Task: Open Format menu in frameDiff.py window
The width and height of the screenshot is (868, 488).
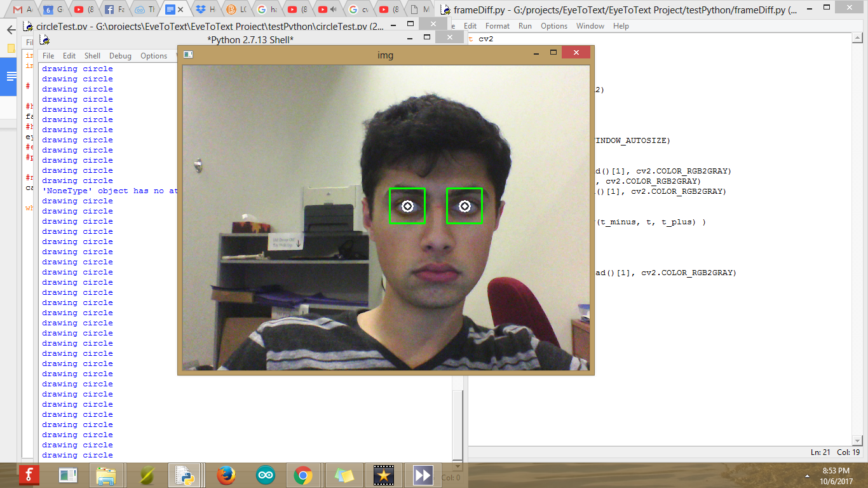Action: point(498,26)
